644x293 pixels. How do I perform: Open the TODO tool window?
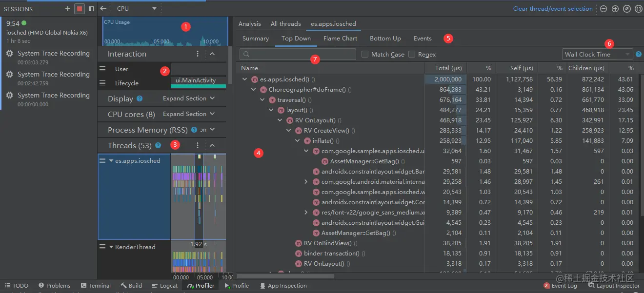[x=16, y=286]
